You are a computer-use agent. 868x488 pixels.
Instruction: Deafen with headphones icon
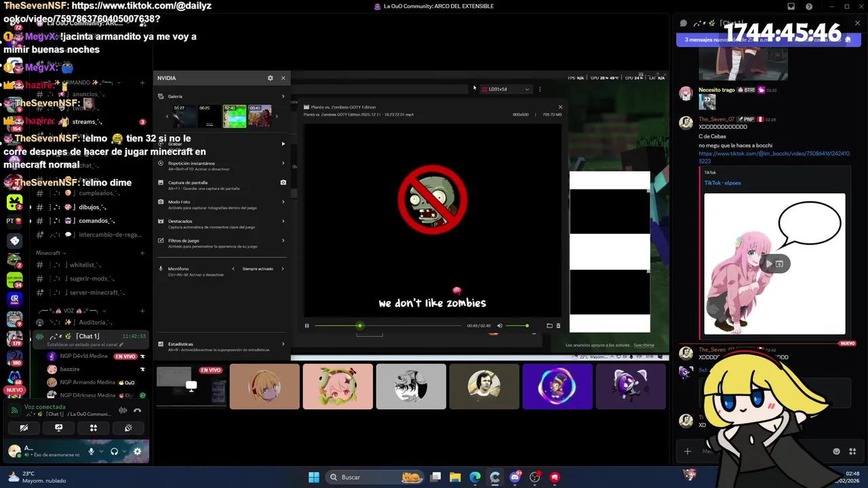pyautogui.click(x=114, y=451)
